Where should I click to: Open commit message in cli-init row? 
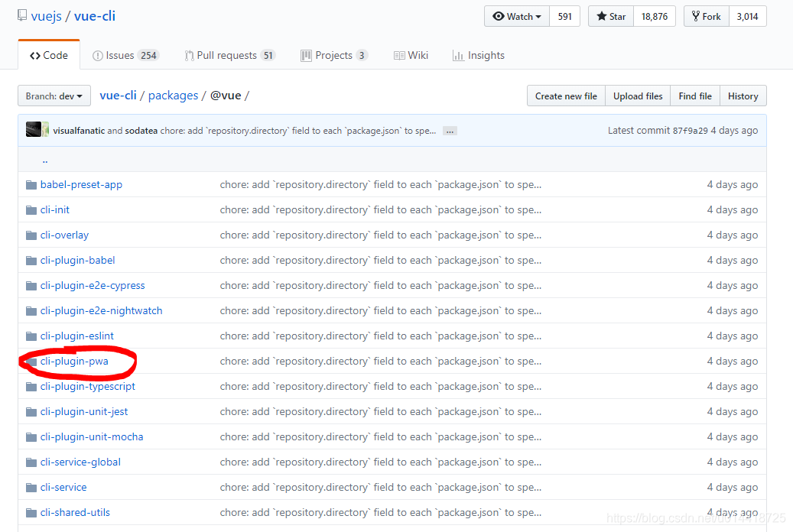[x=380, y=210]
